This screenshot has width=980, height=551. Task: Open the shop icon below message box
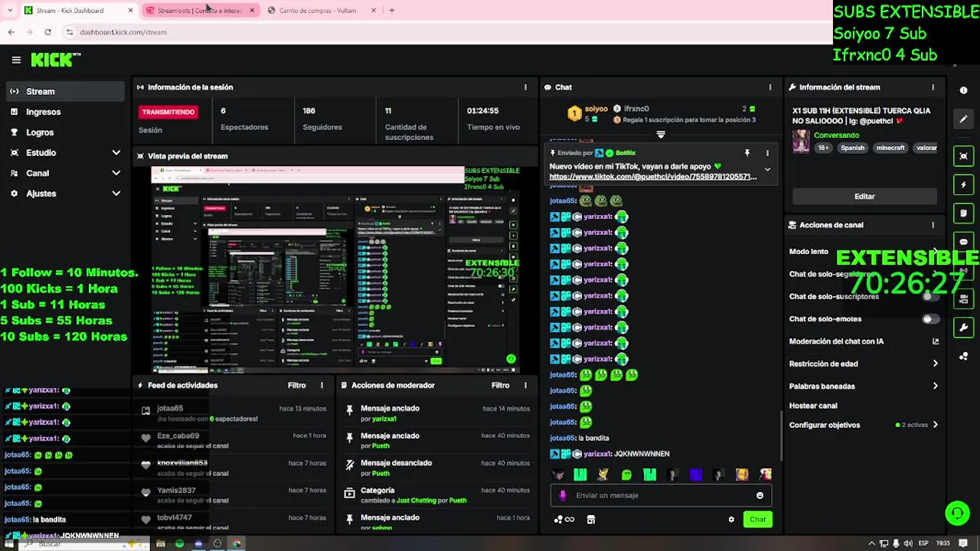[590, 520]
